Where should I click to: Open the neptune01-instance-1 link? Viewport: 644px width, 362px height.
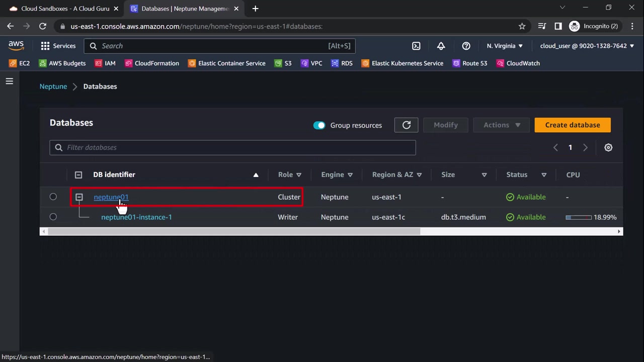click(136, 217)
